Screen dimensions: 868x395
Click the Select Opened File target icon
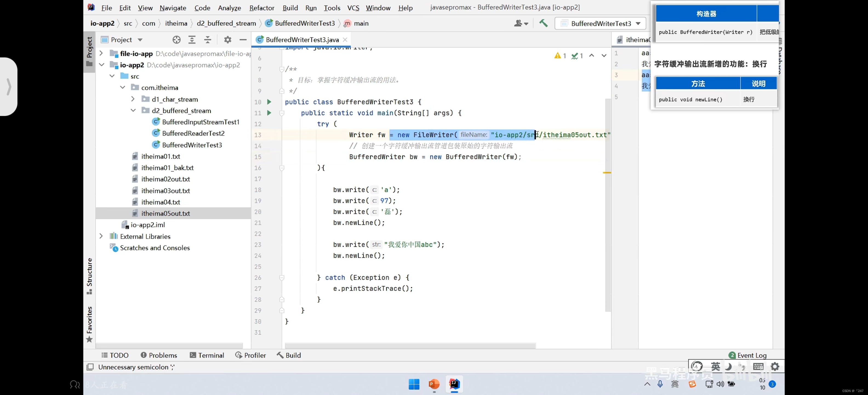click(176, 40)
